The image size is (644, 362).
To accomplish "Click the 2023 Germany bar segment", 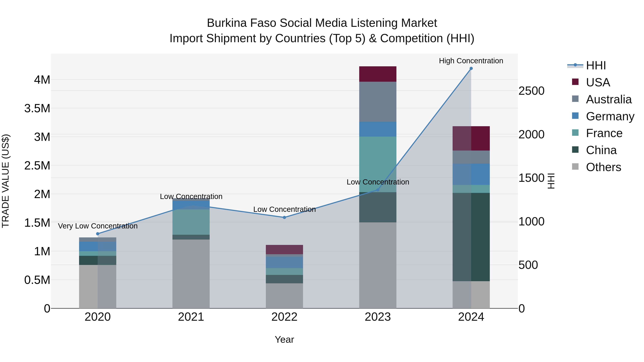I will point(378,129).
